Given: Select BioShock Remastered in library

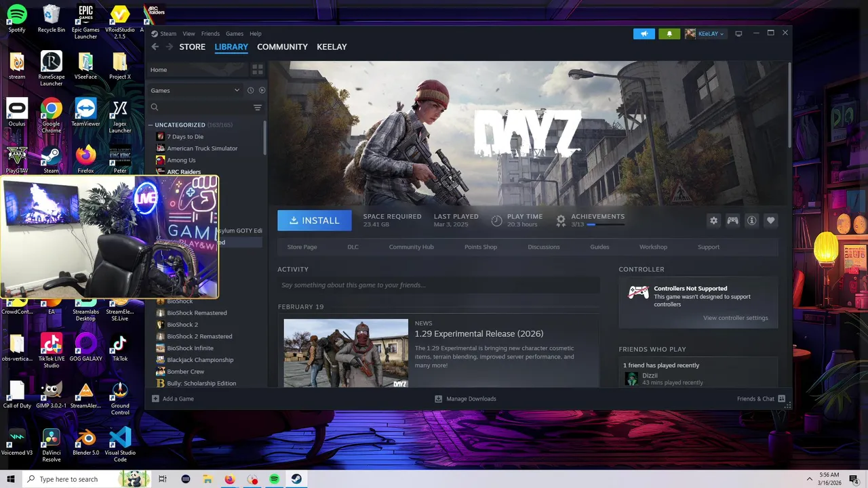Looking at the screenshot, I should pyautogui.click(x=197, y=312).
